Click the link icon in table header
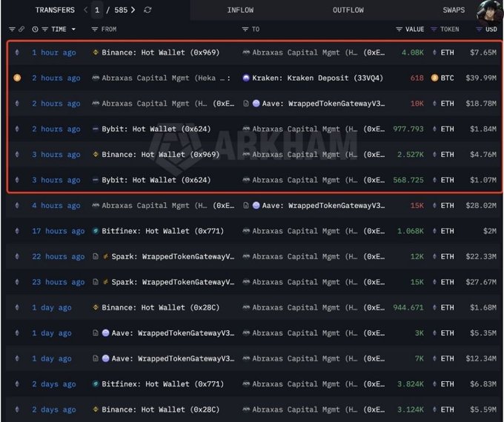Image resolution: width=504 pixels, height=422 pixels. 21,29
